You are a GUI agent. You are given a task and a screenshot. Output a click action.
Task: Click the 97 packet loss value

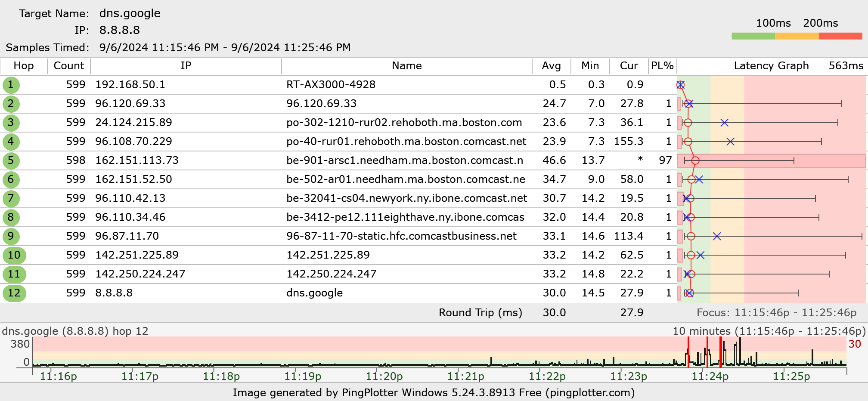pyautogui.click(x=665, y=160)
